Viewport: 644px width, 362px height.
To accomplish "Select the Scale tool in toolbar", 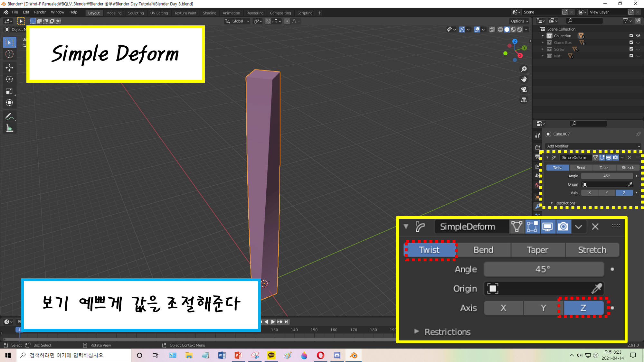I will (9, 91).
